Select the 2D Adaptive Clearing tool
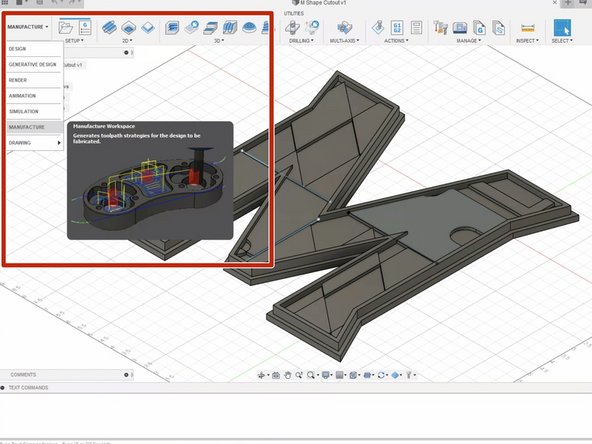Viewport: 592px width, 444px height. [109, 27]
